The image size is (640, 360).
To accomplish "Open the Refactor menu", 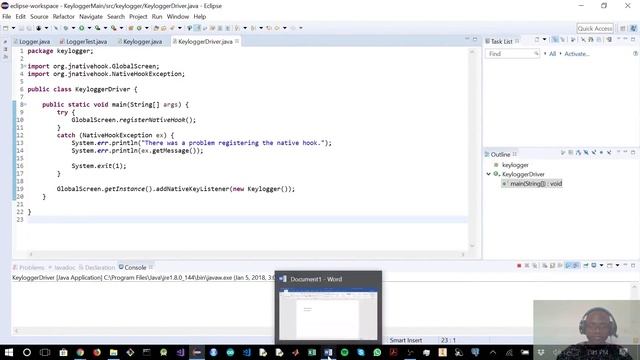I will [x=64, y=17].
